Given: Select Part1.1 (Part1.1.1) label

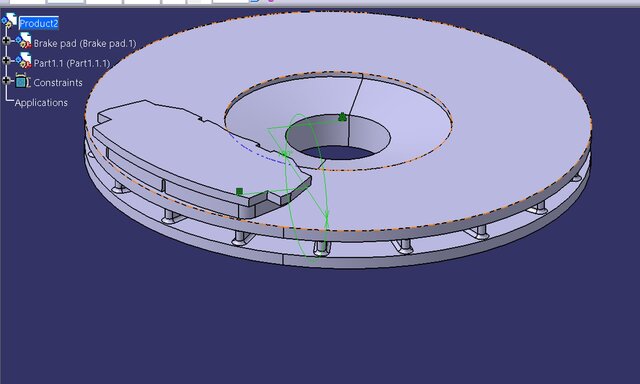Looking at the screenshot, I should pyautogui.click(x=72, y=63).
